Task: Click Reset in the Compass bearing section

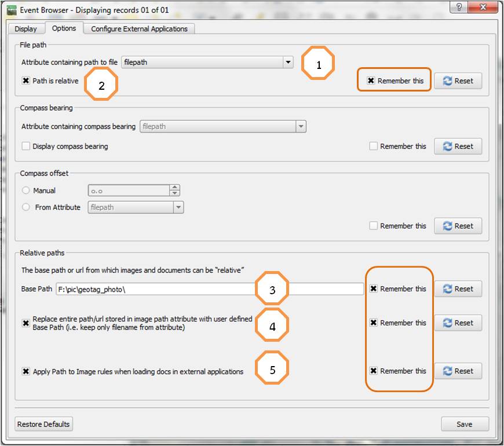Action: coord(458,146)
